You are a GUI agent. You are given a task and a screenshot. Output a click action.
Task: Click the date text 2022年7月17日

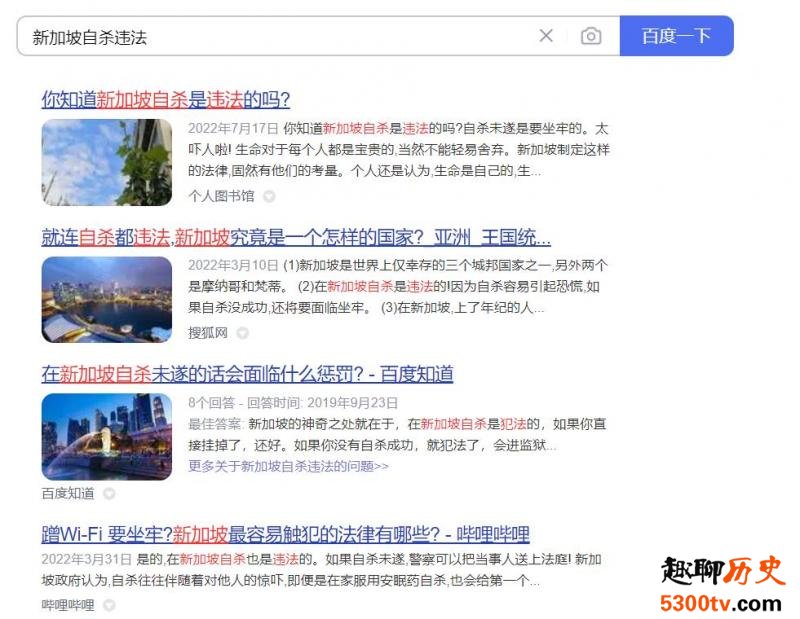point(233,128)
